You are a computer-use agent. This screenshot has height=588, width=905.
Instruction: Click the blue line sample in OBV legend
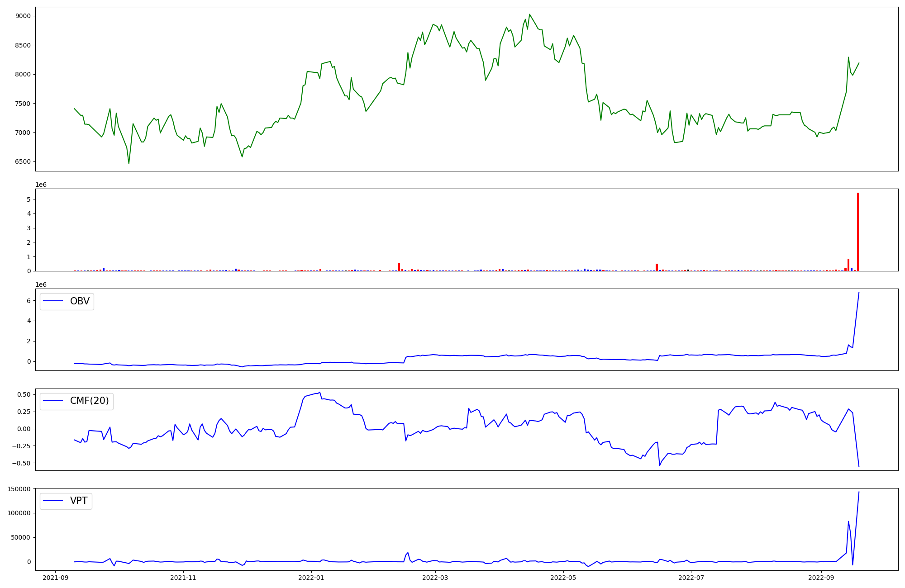click(x=53, y=301)
